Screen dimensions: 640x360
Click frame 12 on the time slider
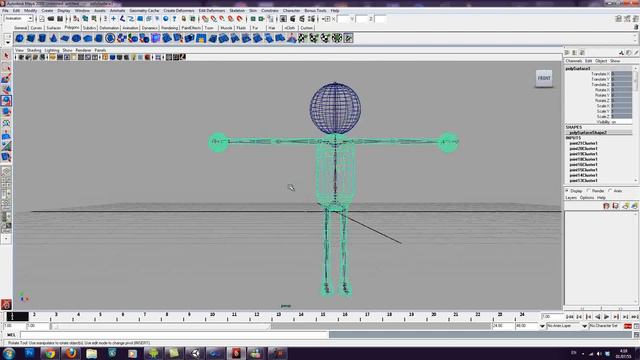tap(256, 316)
